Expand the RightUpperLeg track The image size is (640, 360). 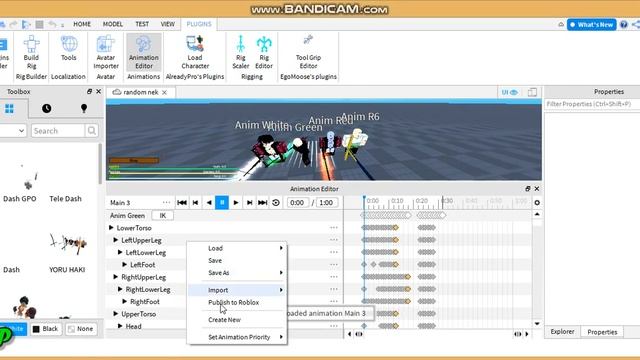point(116,277)
